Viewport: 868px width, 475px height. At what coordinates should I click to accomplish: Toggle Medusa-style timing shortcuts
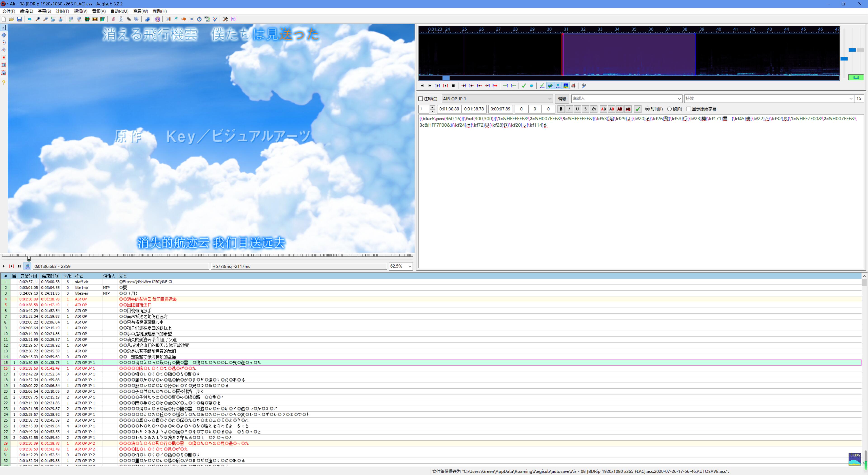573,86
